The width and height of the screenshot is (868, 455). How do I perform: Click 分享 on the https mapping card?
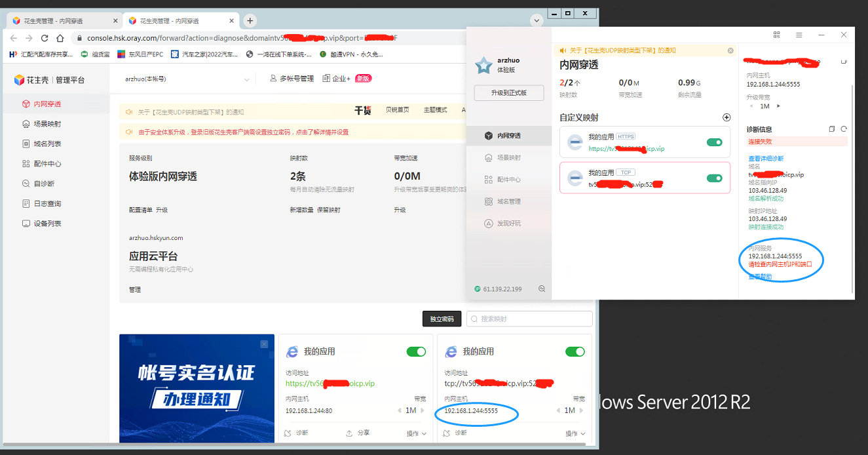pyautogui.click(x=358, y=433)
